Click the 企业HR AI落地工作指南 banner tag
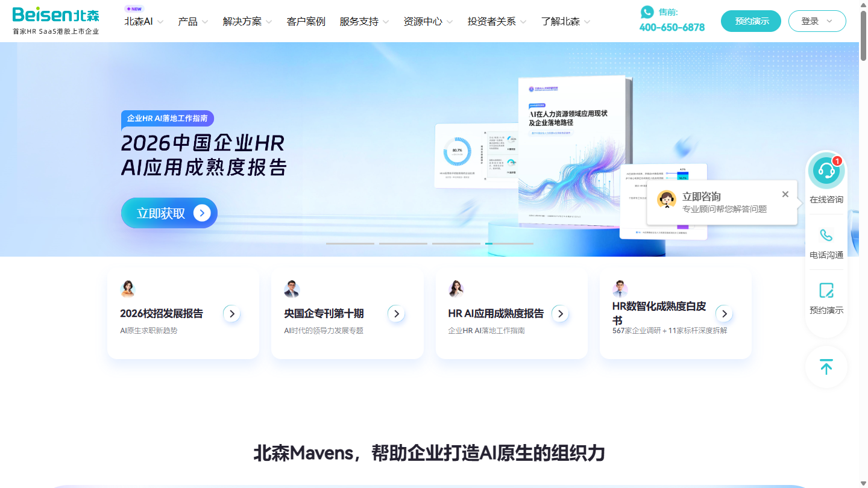868x488 pixels. point(168,118)
